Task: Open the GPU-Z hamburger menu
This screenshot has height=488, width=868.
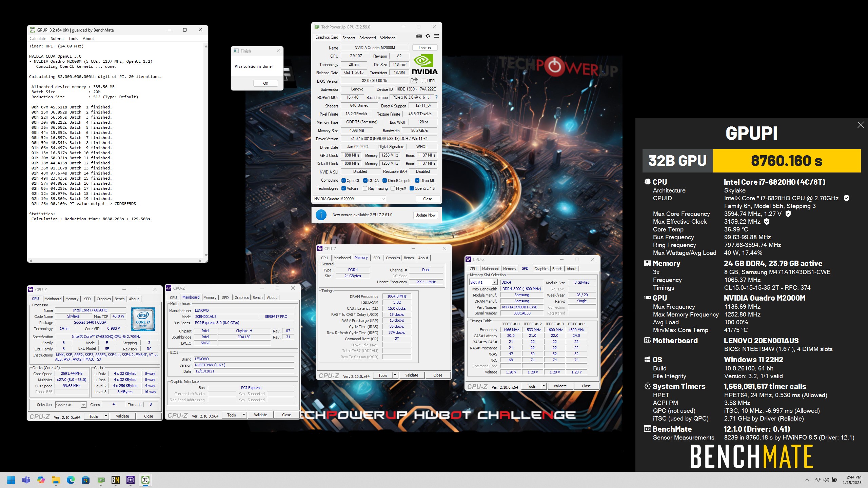Action: click(x=436, y=36)
